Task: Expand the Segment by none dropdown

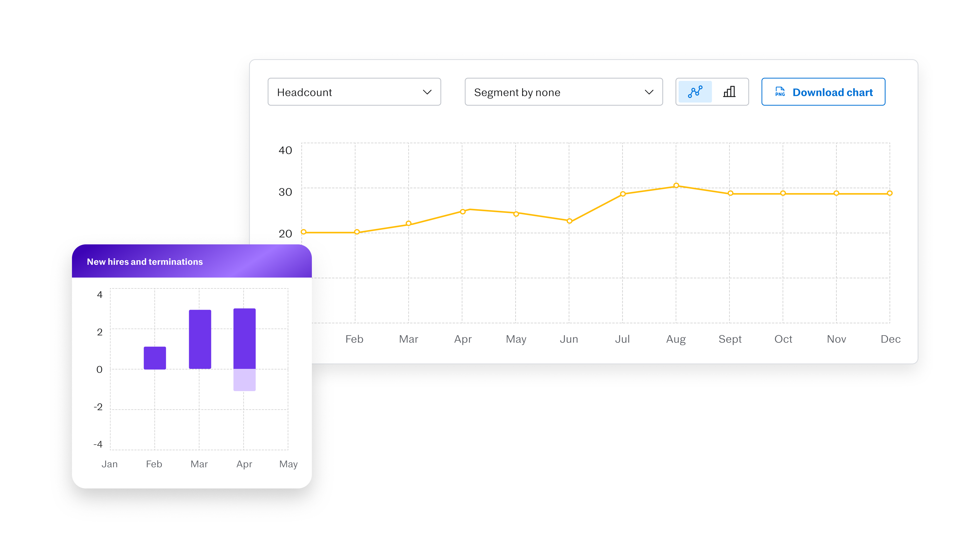Action: coord(563,92)
